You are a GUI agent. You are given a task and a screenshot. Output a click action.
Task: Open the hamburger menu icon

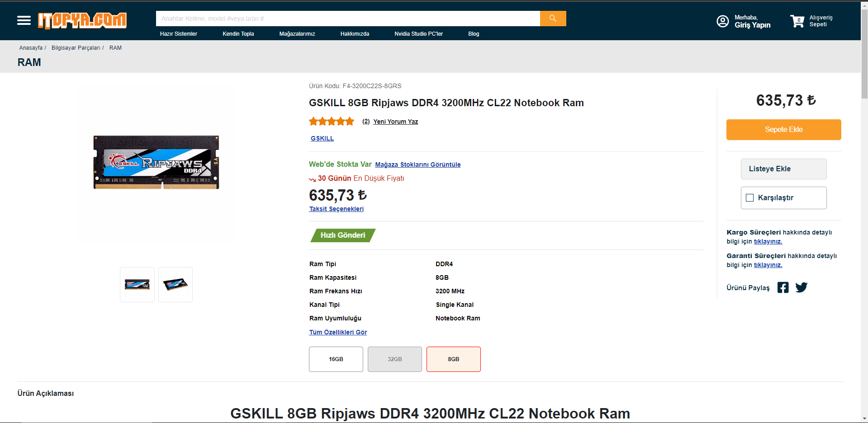click(x=24, y=20)
